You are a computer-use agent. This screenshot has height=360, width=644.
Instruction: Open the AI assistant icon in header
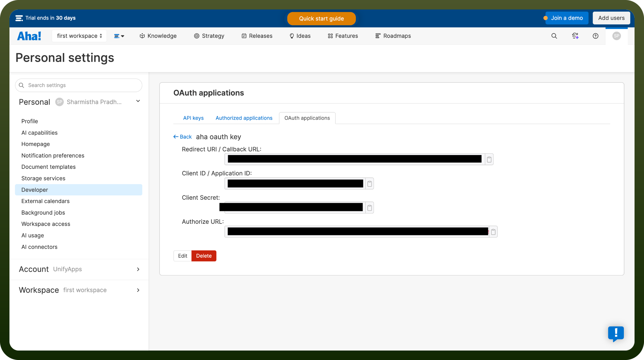(575, 36)
